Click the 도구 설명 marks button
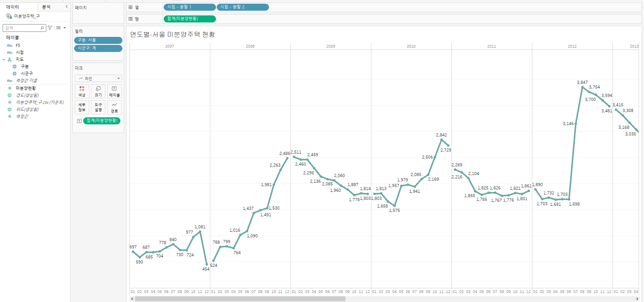644x302 pixels. coord(98,107)
